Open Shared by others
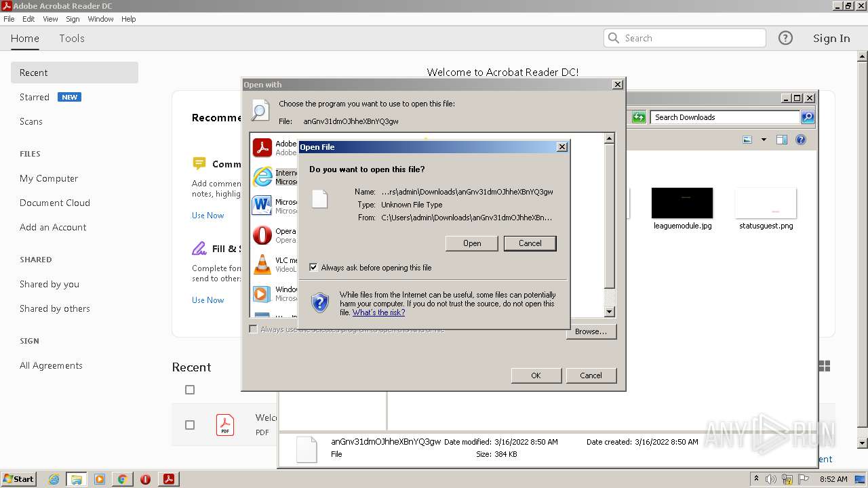Viewport: 868px width, 488px height. tap(55, 308)
